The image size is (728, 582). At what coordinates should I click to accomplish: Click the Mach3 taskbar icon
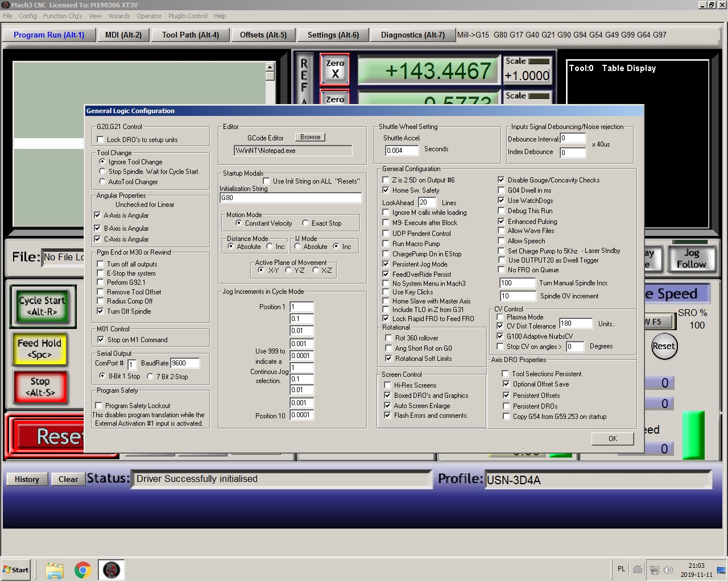pos(111,569)
